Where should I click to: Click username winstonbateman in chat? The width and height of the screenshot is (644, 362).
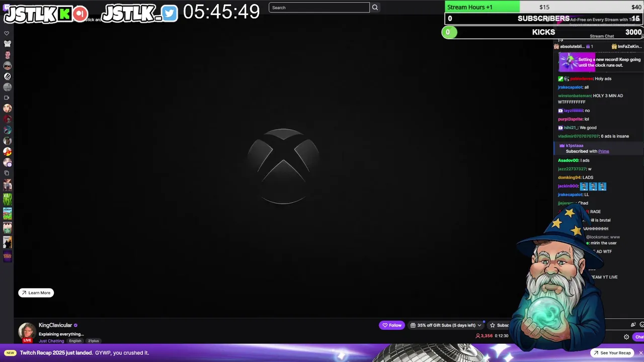[x=575, y=96]
